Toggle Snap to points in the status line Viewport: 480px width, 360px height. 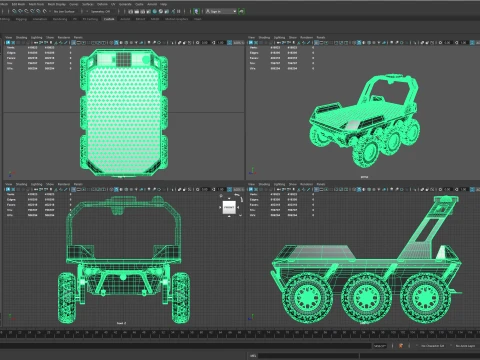tap(26, 11)
